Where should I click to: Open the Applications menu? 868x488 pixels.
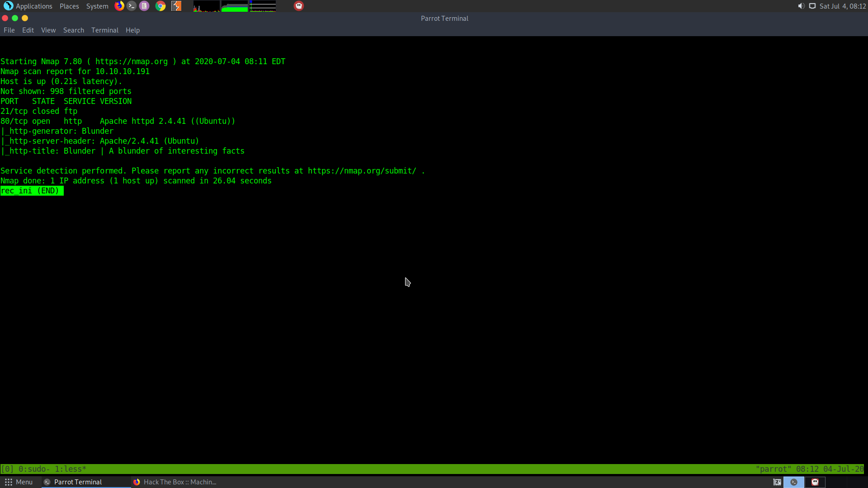tap(28, 6)
